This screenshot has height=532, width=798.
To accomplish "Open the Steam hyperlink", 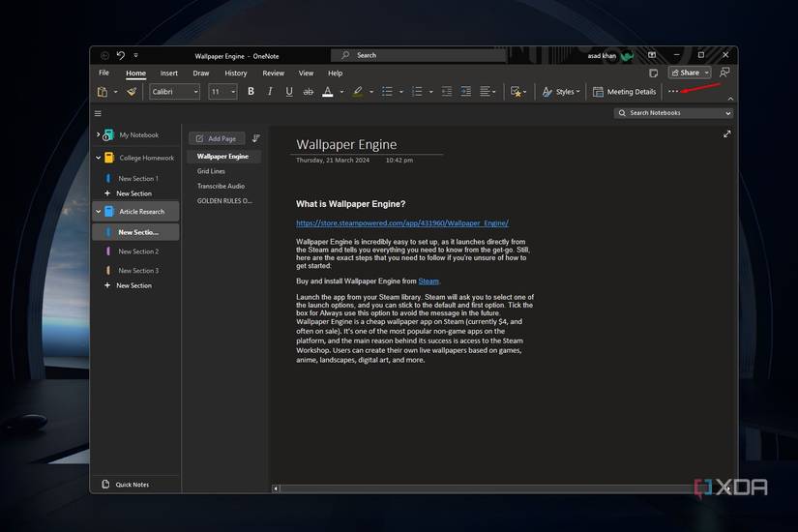I will 428,281.
